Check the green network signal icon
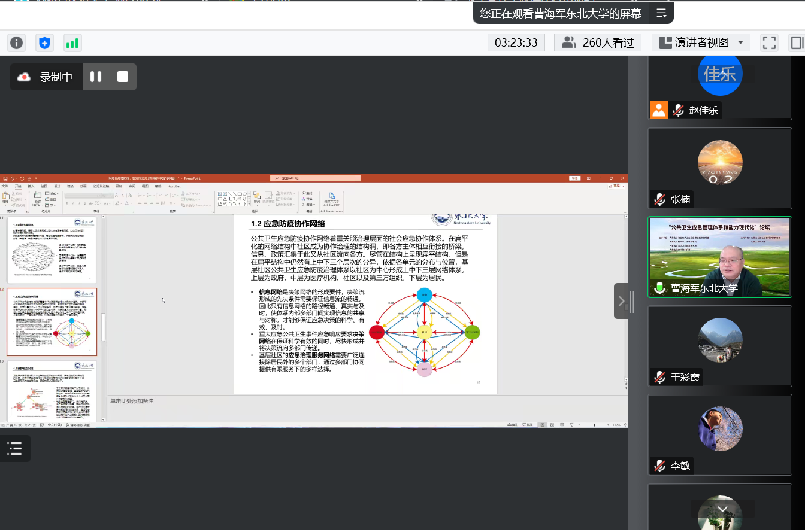The image size is (805, 532). pos(72,43)
